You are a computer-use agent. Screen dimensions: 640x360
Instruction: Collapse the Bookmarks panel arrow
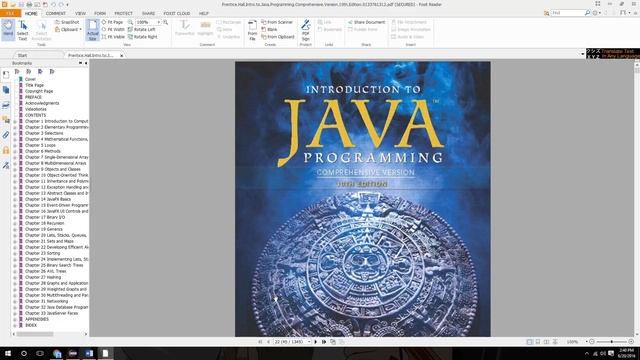(x=86, y=63)
